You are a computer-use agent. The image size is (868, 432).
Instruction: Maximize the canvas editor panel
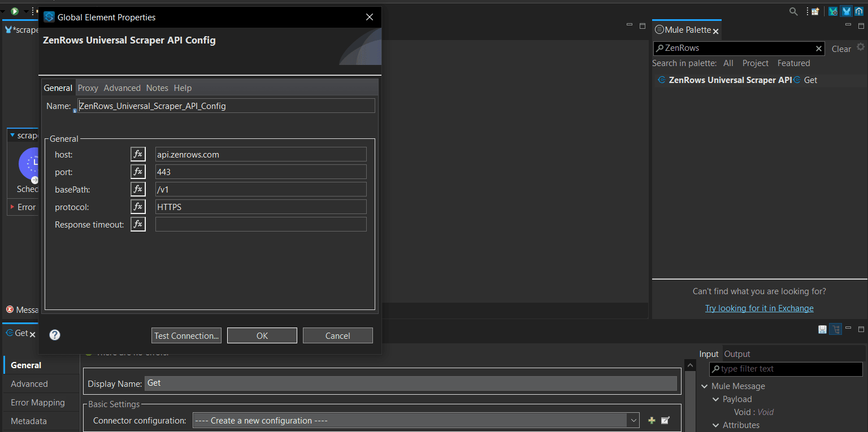pyautogui.click(x=642, y=25)
